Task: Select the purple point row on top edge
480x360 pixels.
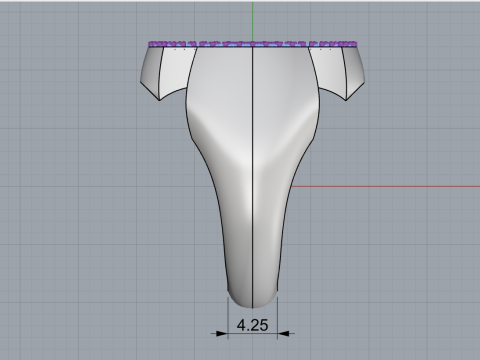Action: click(253, 44)
